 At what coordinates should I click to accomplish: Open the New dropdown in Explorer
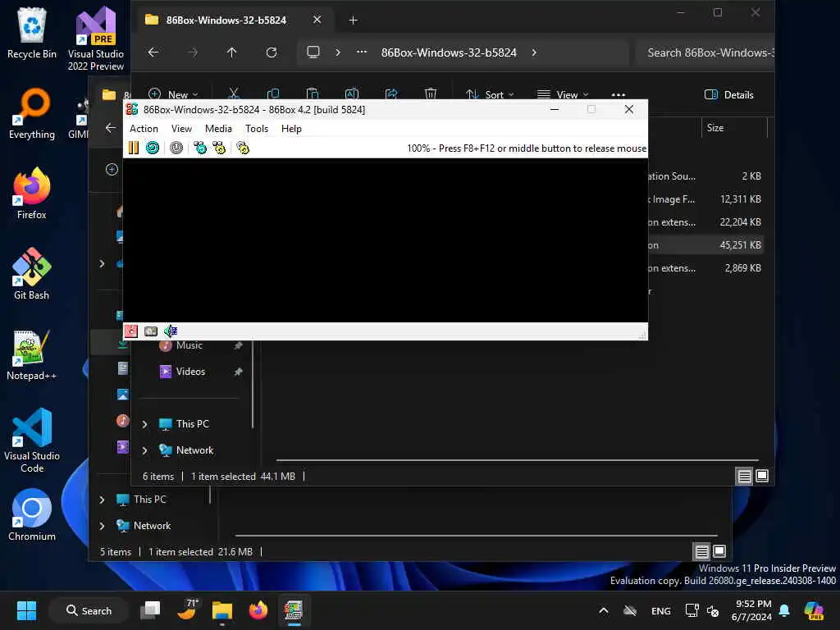point(173,94)
